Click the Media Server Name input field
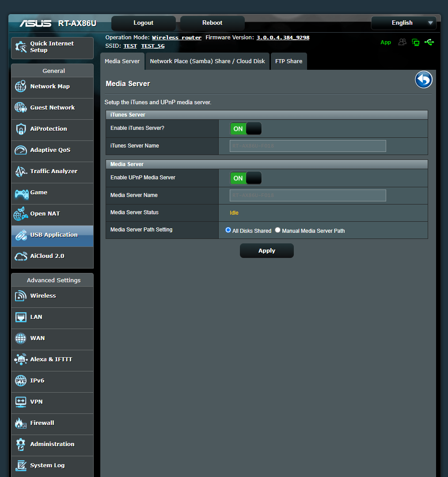Viewport: 448px width, 477px height. pos(308,195)
